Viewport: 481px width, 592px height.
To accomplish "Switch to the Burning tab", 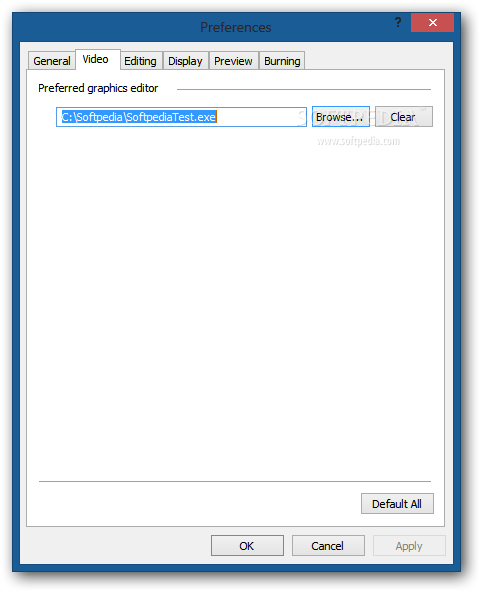I will tap(282, 61).
